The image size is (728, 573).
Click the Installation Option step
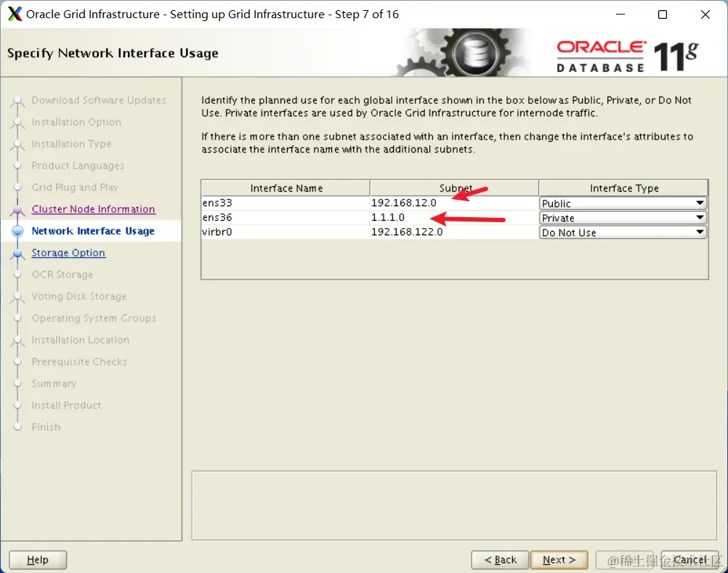tap(76, 122)
